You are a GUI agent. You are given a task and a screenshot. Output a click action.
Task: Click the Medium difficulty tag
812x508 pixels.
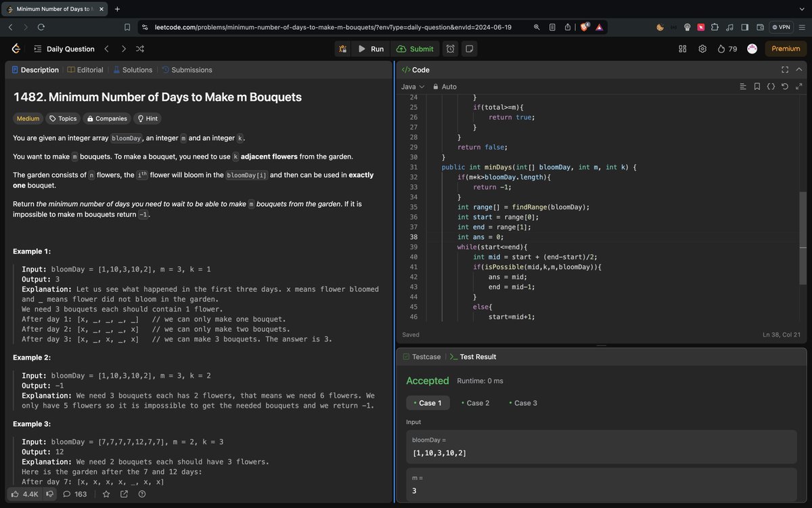28,119
